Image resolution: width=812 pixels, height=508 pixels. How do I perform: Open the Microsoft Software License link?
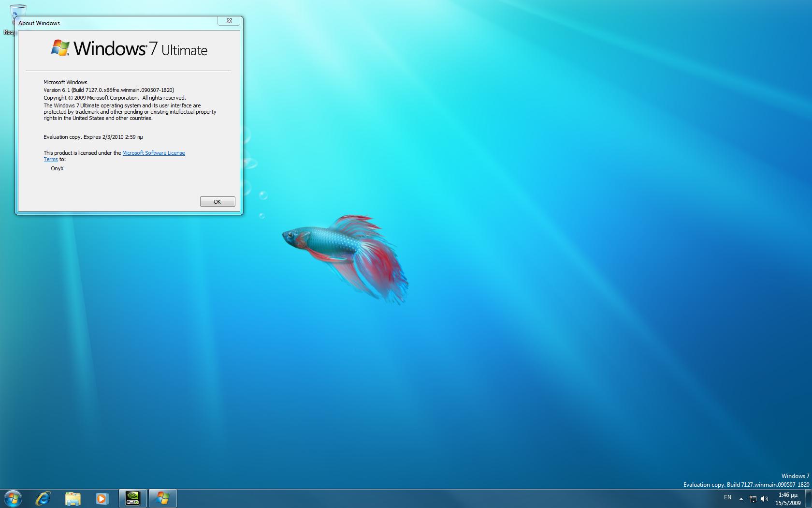pyautogui.click(x=153, y=153)
